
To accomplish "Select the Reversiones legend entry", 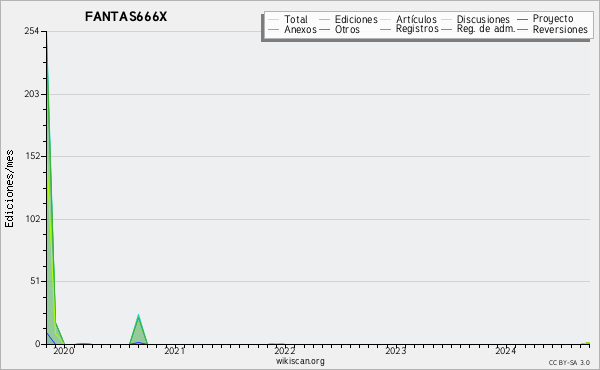I will [553, 29].
